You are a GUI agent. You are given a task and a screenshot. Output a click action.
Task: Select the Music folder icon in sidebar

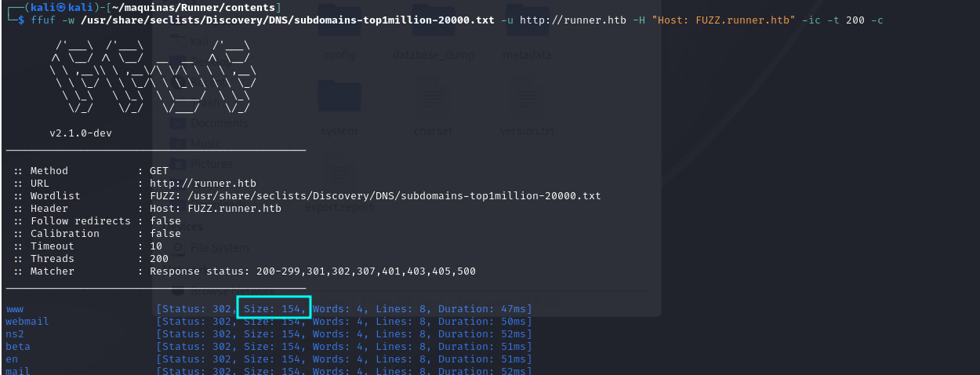pos(179,144)
